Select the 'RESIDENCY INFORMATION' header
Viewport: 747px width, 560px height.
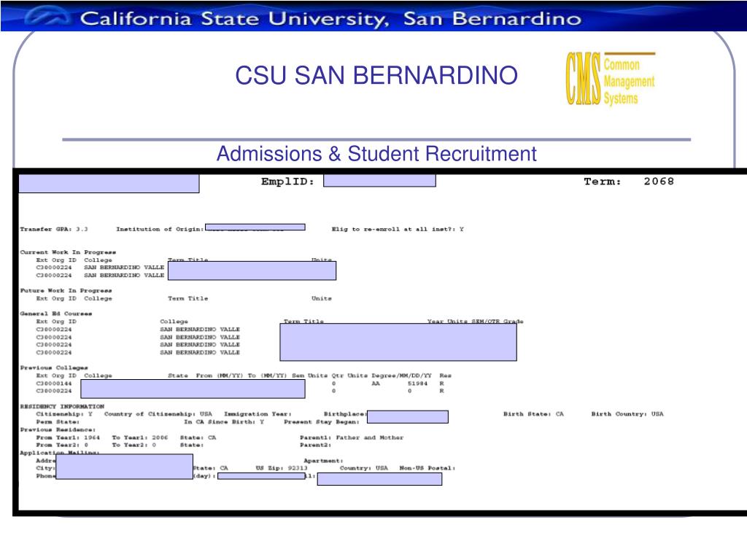coord(62,407)
